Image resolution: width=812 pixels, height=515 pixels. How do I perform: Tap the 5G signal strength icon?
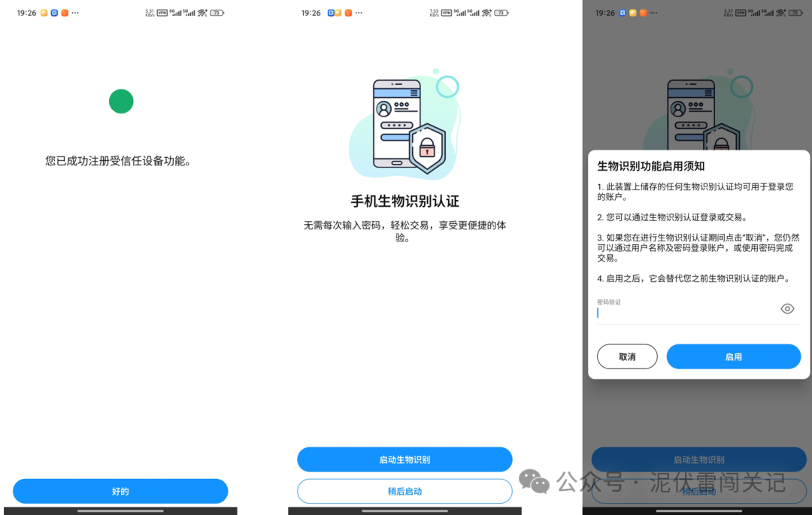click(x=176, y=13)
